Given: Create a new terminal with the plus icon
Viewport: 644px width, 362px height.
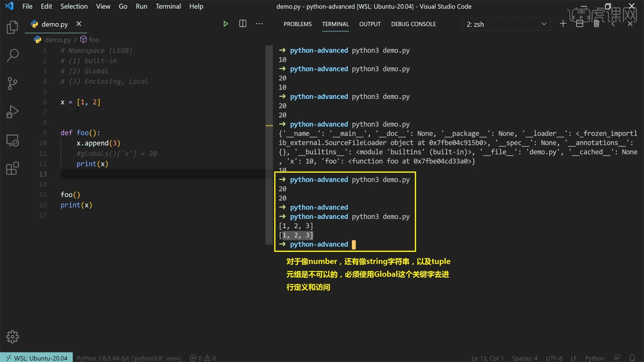Looking at the screenshot, I should pos(563,23).
